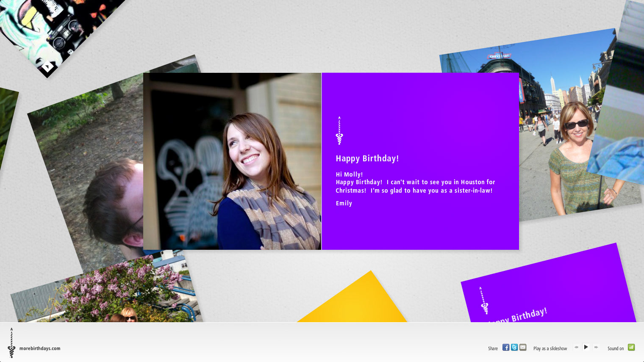Click the smiling woman photo in the center card
644x362 pixels.
point(232,161)
